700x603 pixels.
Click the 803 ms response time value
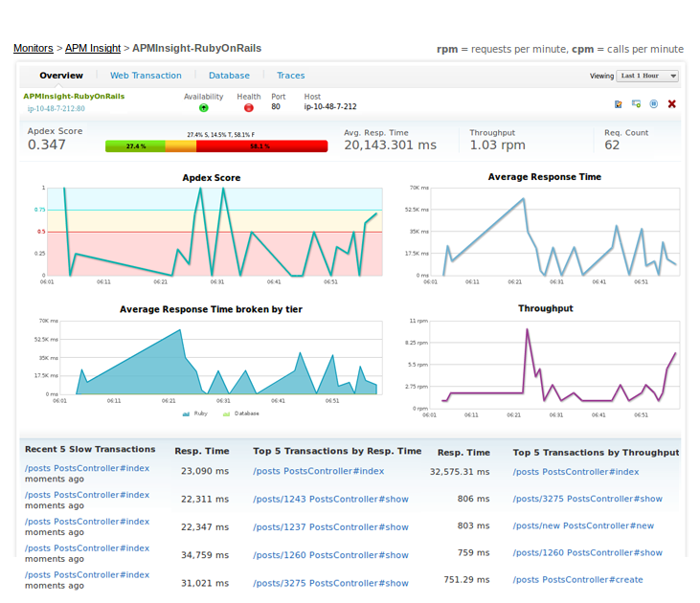(x=473, y=525)
